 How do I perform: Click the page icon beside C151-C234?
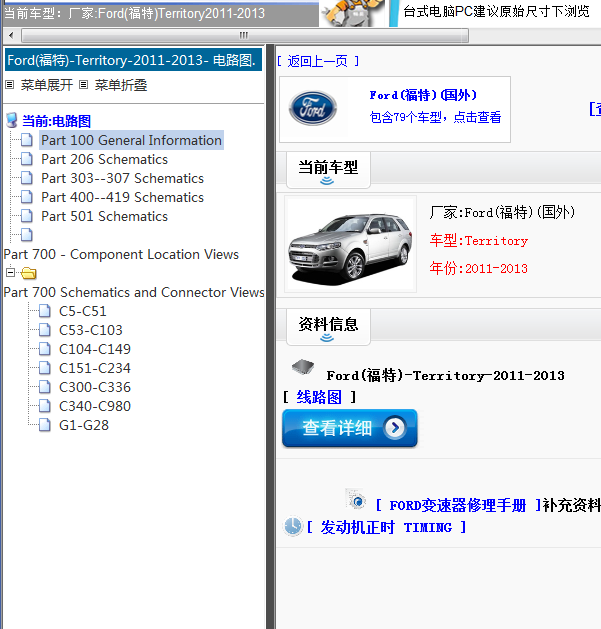(x=45, y=368)
